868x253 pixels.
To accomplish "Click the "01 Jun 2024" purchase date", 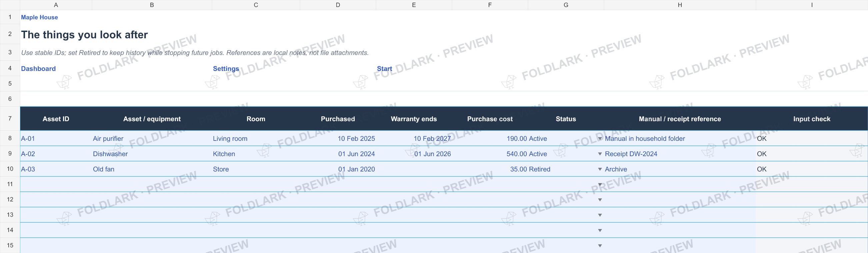I will (x=338, y=154).
